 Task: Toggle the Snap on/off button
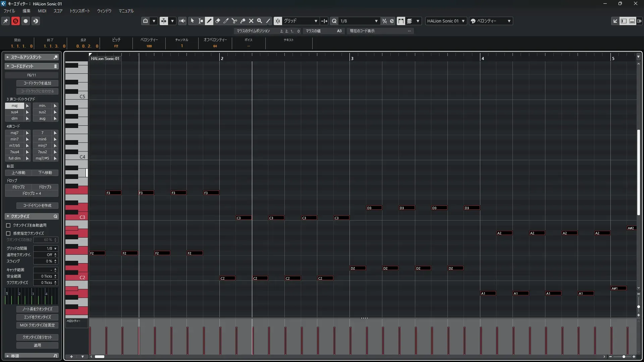pyautogui.click(x=278, y=21)
